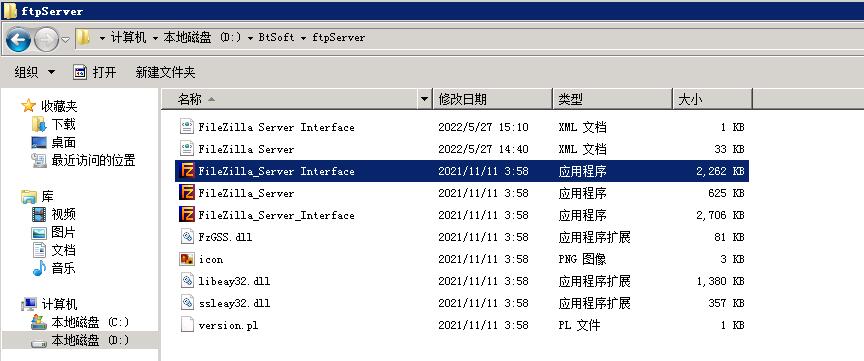Image resolution: width=864 pixels, height=361 pixels.
Task: Open the recent locations dropdown beside Forward
Action: pos(65,40)
